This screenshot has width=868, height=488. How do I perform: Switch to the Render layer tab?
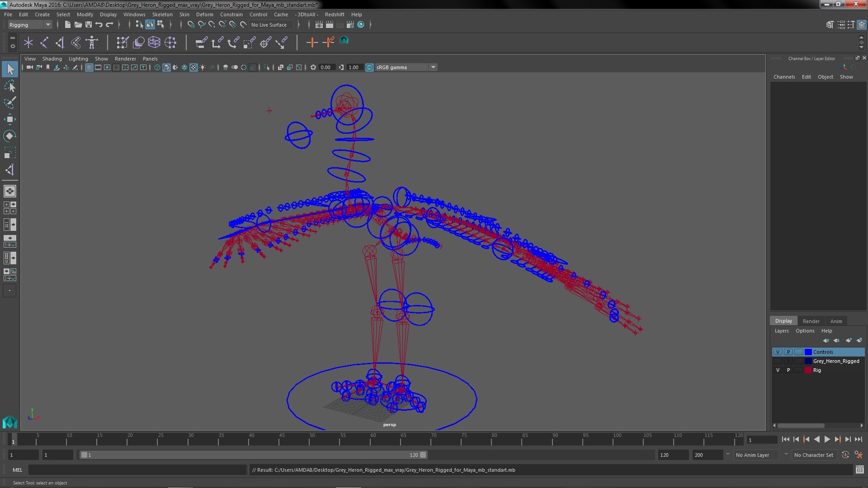point(811,321)
